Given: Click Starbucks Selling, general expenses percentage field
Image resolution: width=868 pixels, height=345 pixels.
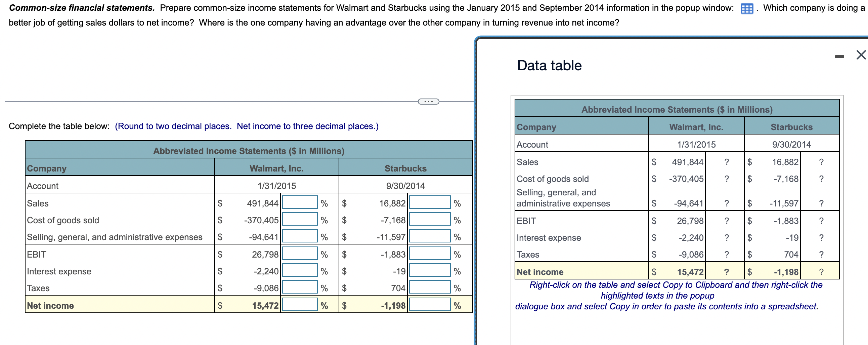Looking at the screenshot, I should point(429,237).
